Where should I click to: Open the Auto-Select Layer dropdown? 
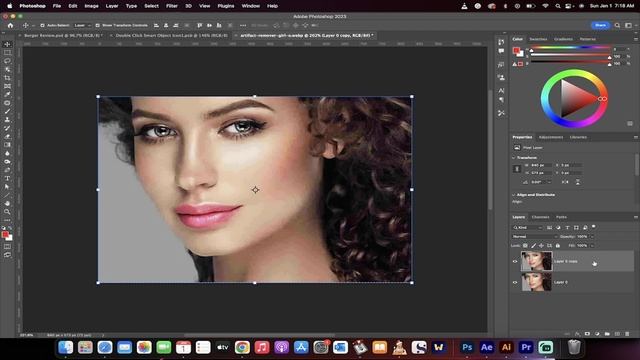click(82, 25)
